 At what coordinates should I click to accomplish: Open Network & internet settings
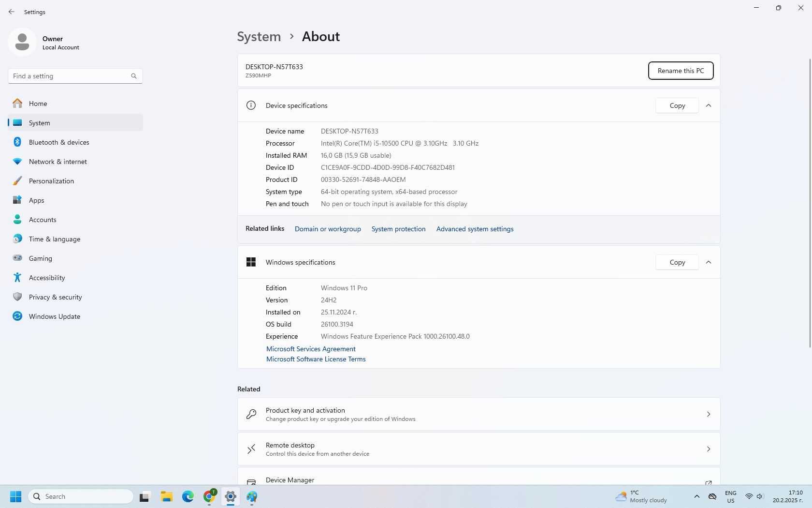[x=75, y=162]
